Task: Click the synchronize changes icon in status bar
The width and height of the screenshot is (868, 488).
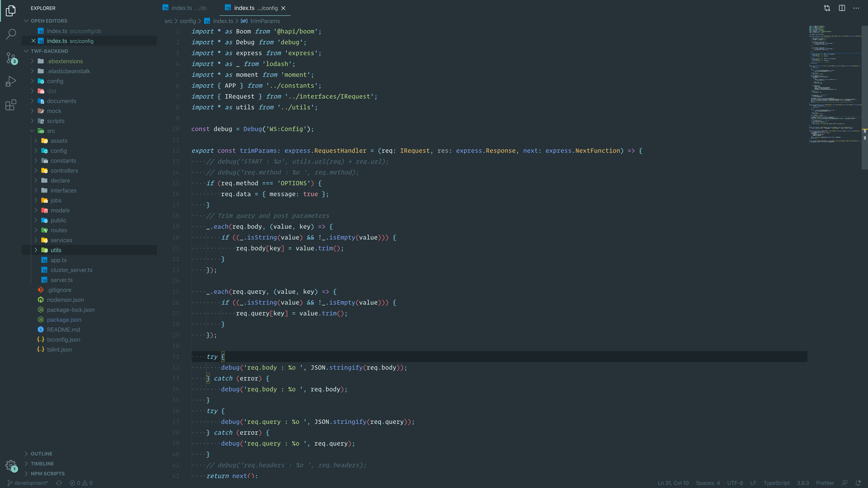Action: [59, 483]
